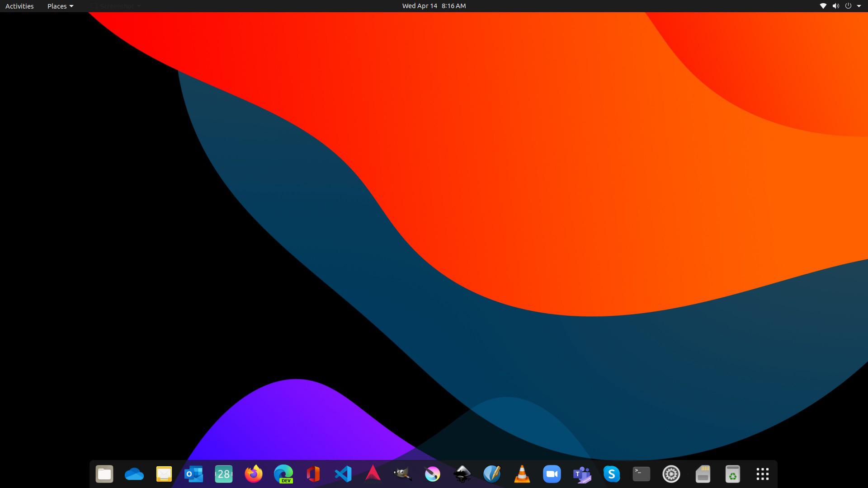Launch Visual Studio Code

(x=343, y=474)
